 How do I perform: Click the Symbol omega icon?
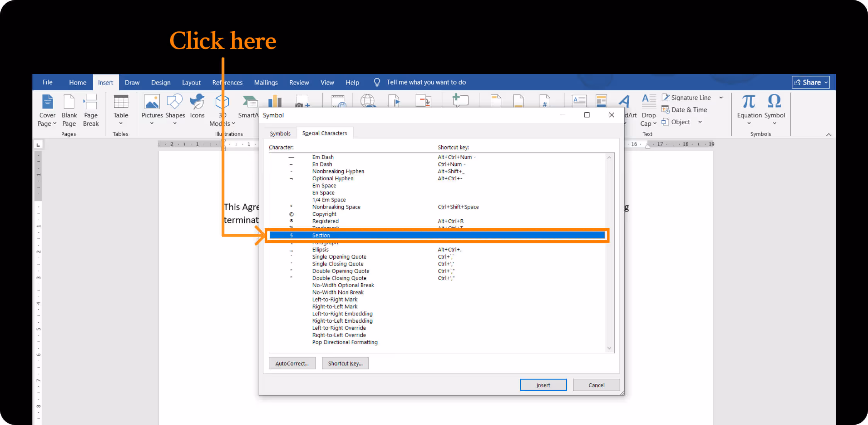click(774, 102)
